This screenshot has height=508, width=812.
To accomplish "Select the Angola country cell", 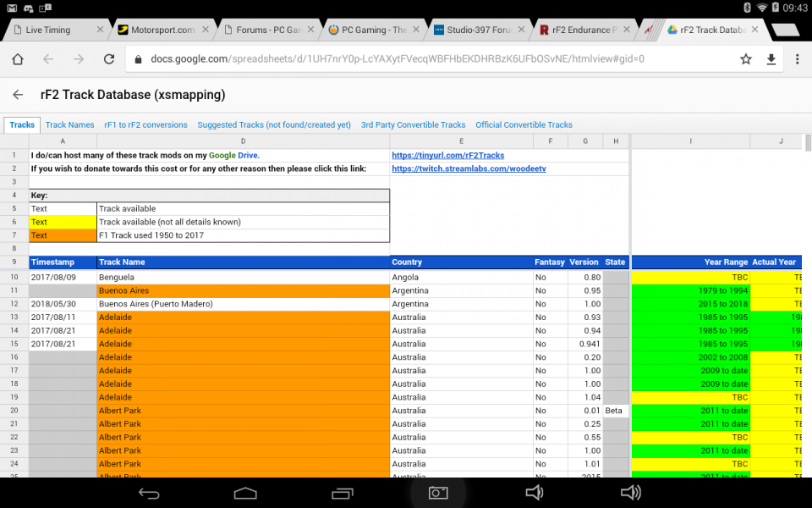I will pyautogui.click(x=462, y=278).
